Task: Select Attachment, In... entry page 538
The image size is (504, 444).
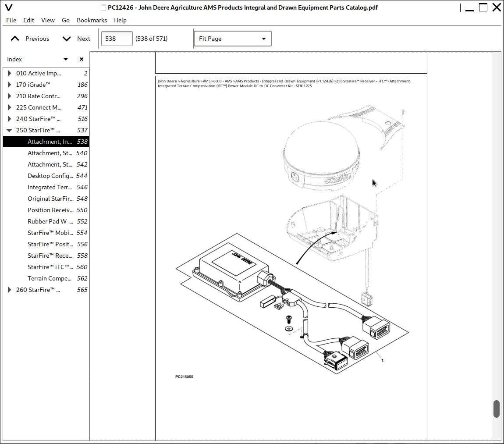Action: click(x=46, y=142)
